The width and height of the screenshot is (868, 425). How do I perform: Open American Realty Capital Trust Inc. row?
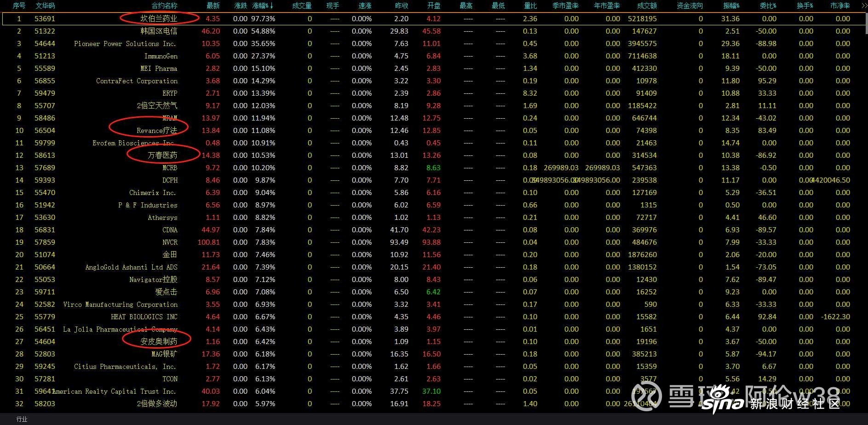pos(434,391)
